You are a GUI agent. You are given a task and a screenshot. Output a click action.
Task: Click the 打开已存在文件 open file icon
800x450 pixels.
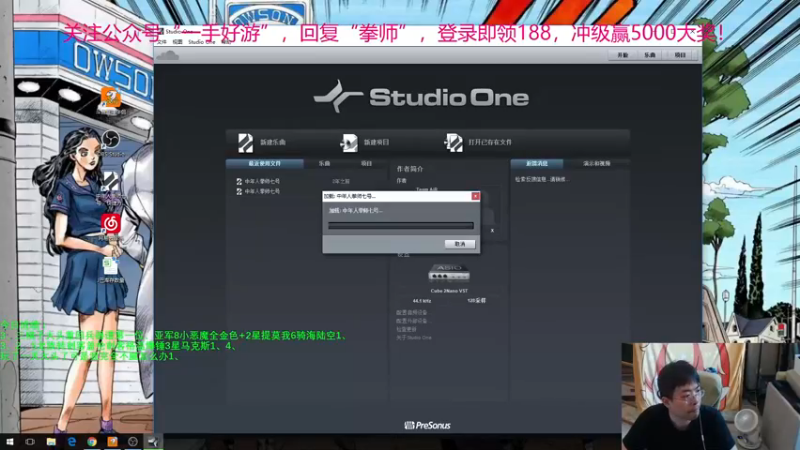(453, 143)
